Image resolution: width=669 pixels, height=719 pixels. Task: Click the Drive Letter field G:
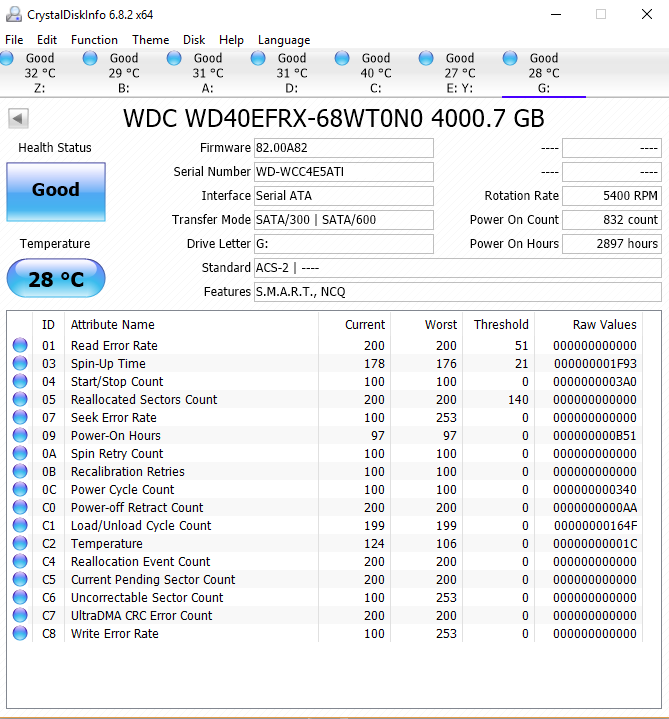tap(344, 243)
